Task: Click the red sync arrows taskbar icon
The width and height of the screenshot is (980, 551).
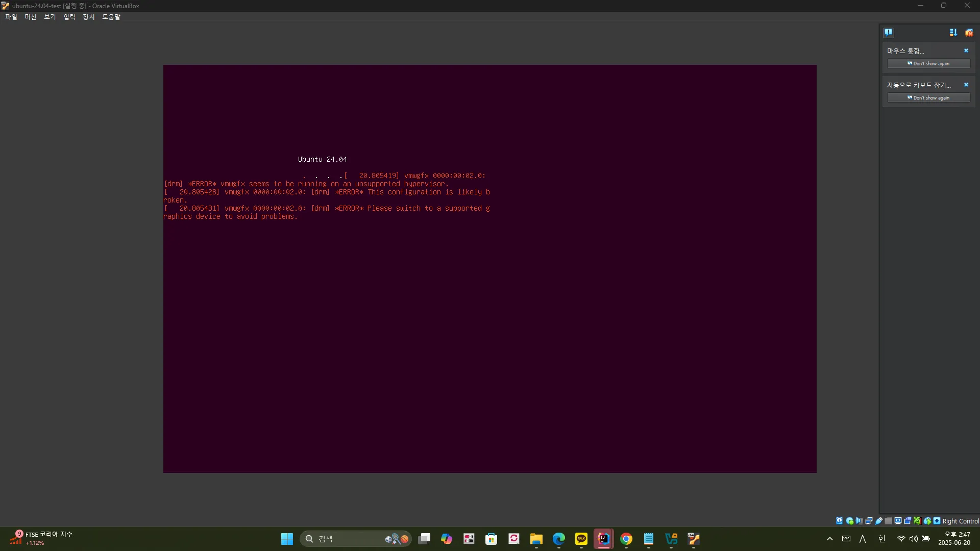Action: coord(514,539)
